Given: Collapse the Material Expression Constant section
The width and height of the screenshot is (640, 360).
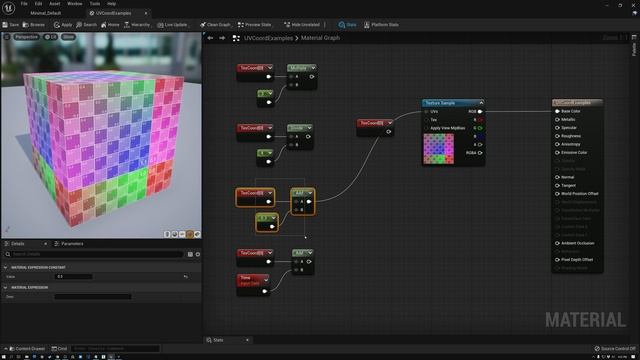Looking at the screenshot, I should coord(5,267).
